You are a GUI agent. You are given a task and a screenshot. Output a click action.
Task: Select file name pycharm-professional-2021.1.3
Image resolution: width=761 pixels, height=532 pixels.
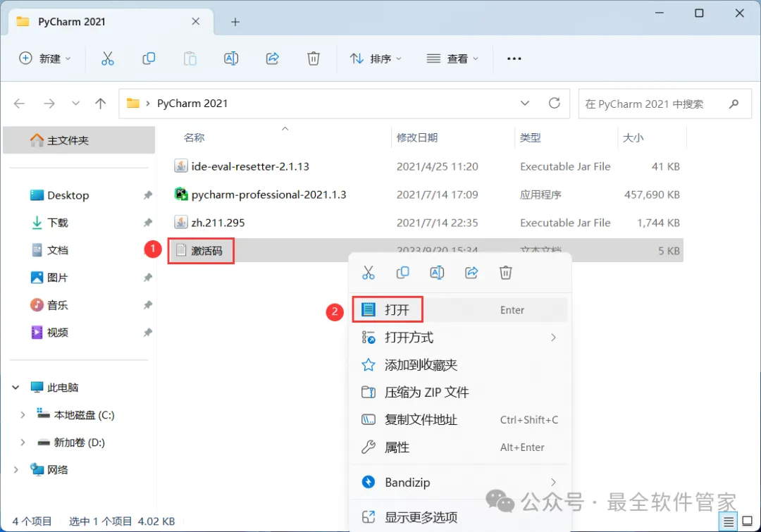pos(268,194)
